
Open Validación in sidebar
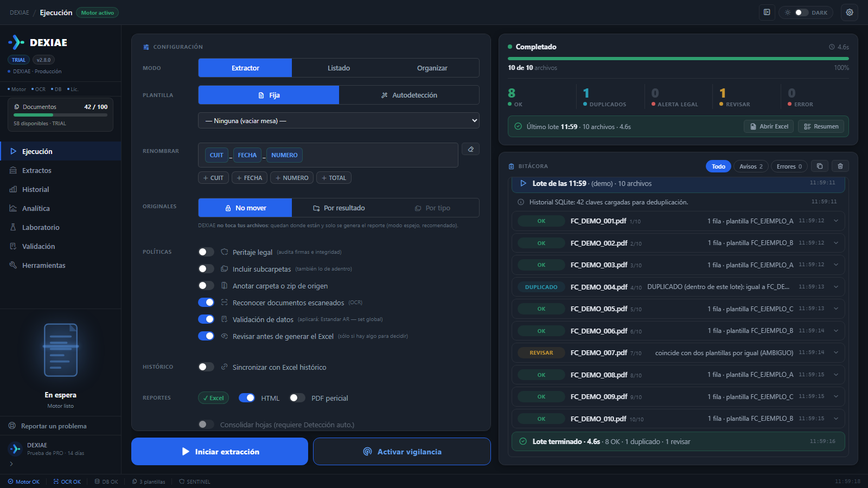coord(60,246)
